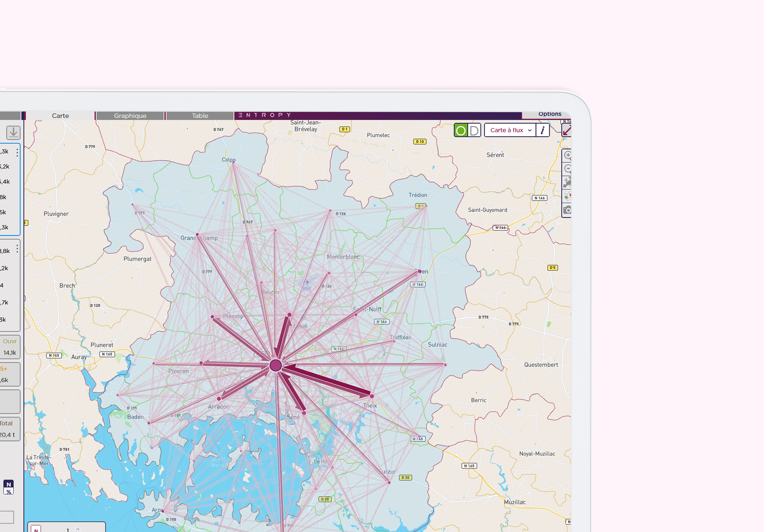
Task: Open three-dot menu of first data panel
Action: (x=17, y=152)
